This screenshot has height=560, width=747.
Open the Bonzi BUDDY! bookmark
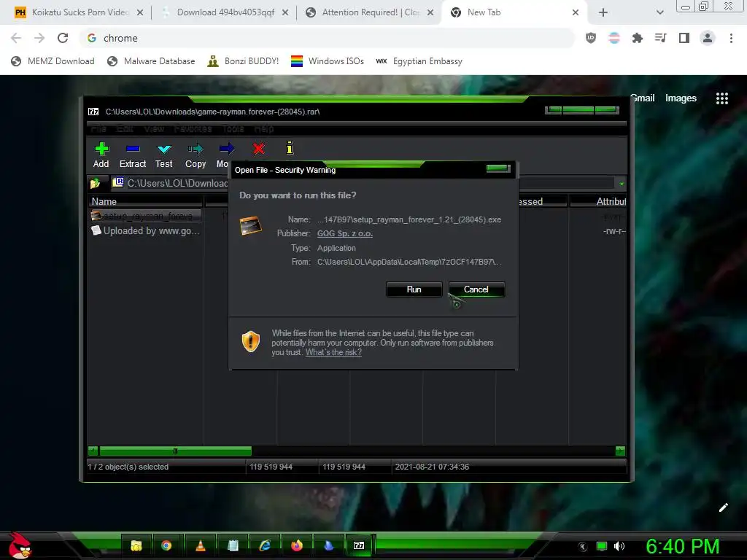[x=243, y=61]
